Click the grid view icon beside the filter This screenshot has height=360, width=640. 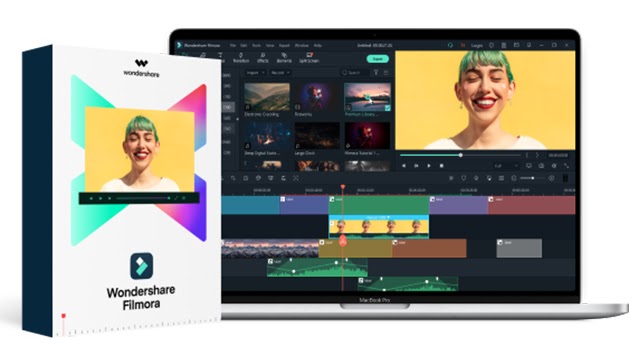coord(386,73)
